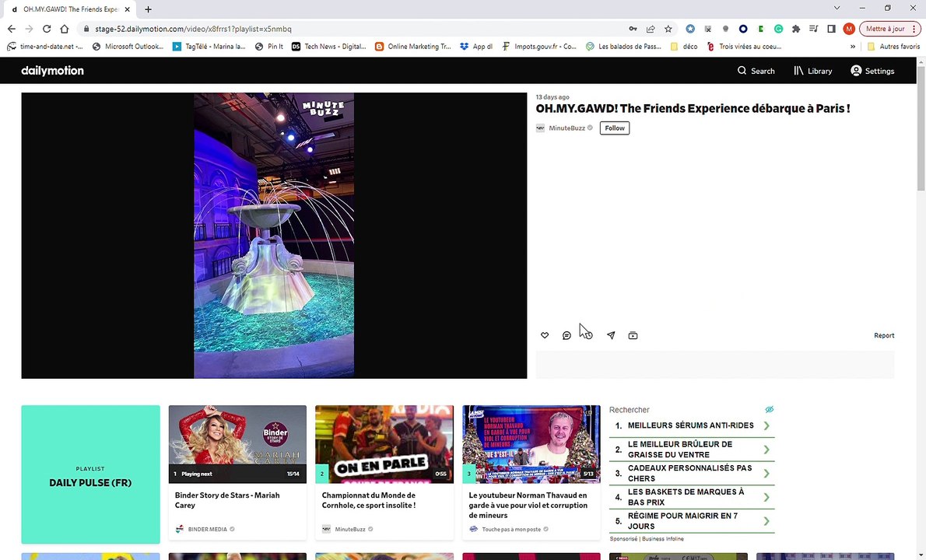
Task: Open BINDER MEDIA channel link
Action: tap(207, 530)
